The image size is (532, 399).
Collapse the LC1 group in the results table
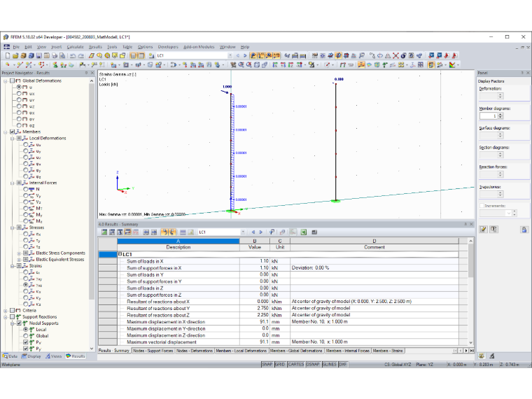click(120, 254)
